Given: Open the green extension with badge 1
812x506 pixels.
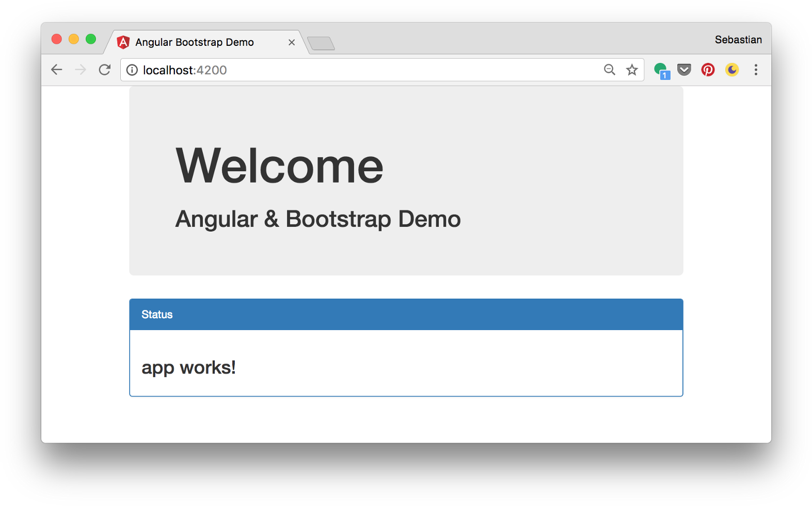Looking at the screenshot, I should tap(662, 71).
